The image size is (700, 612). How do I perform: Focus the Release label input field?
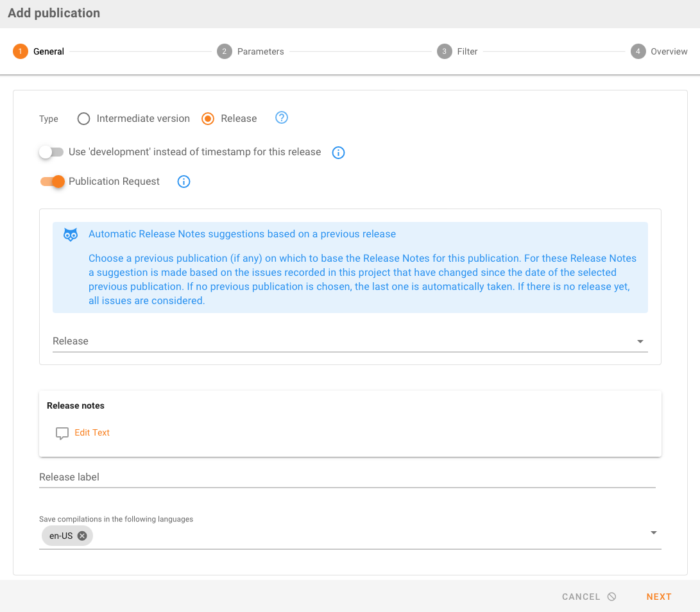(x=346, y=477)
